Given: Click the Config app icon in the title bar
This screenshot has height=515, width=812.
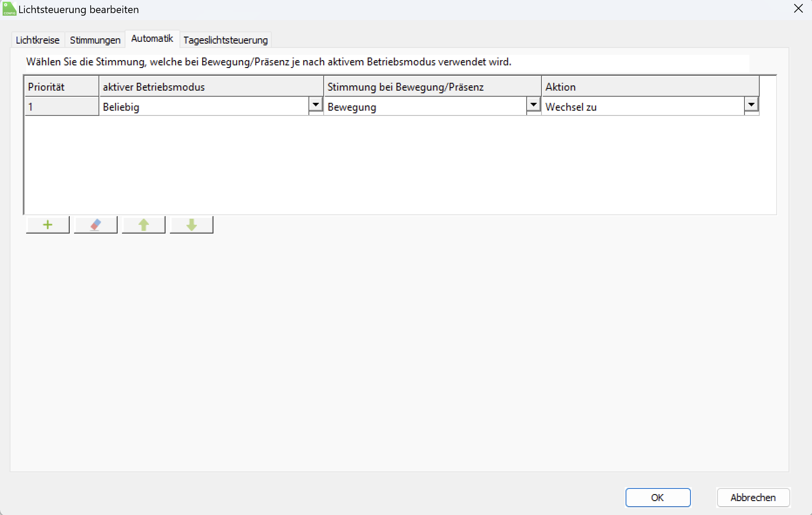Looking at the screenshot, I should click(x=9, y=9).
